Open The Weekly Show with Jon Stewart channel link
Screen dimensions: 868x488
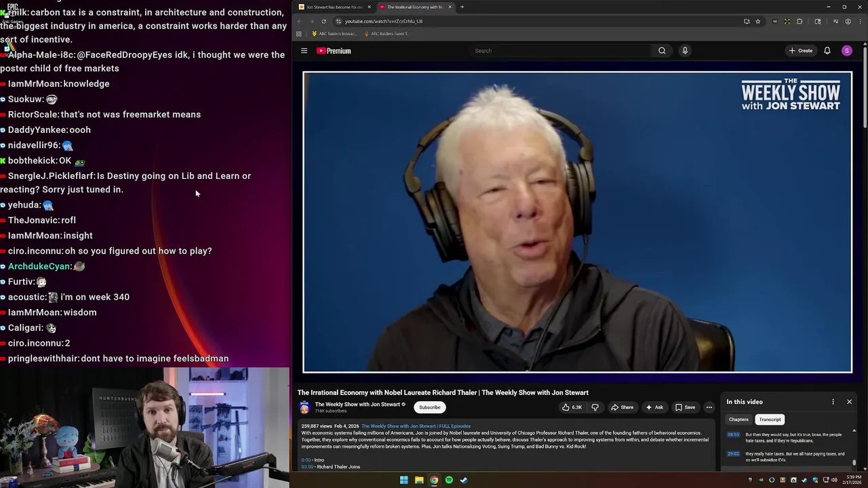tap(357, 405)
